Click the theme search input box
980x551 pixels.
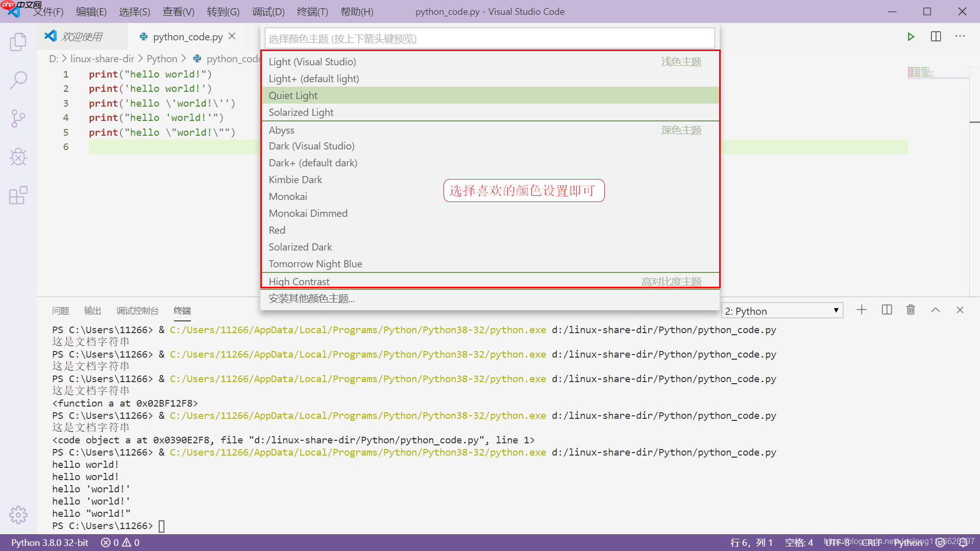point(489,38)
